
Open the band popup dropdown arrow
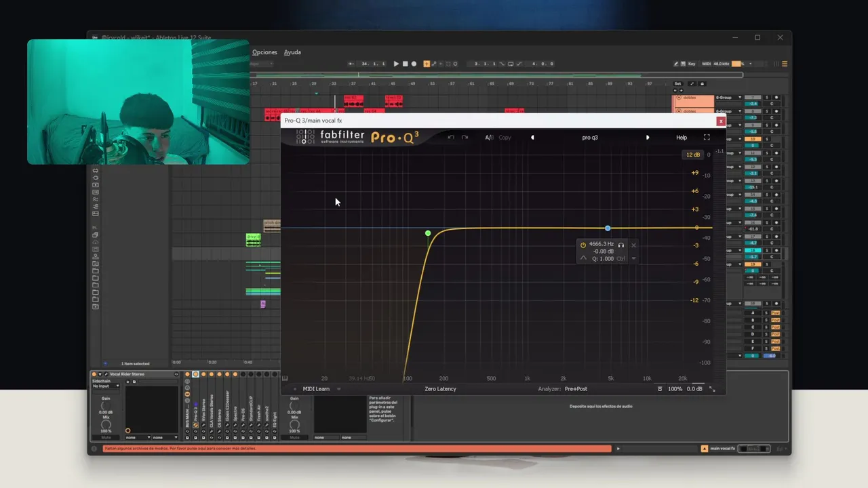click(x=633, y=258)
